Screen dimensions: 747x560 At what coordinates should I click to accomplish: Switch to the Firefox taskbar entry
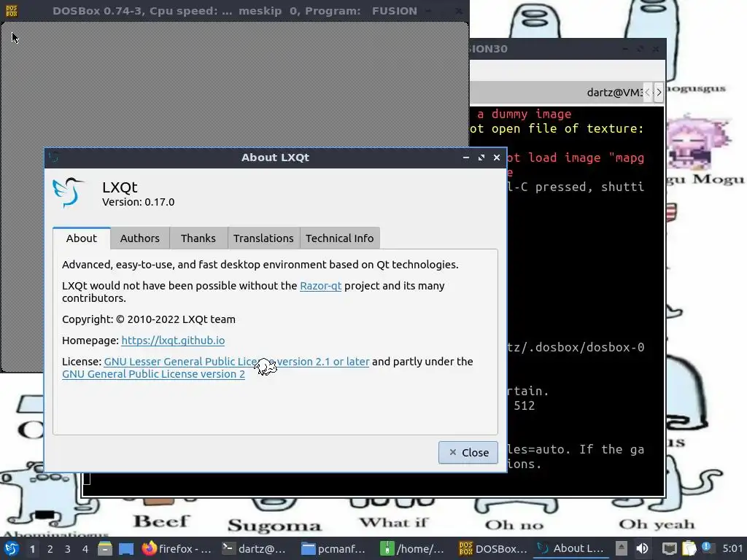pyautogui.click(x=177, y=549)
